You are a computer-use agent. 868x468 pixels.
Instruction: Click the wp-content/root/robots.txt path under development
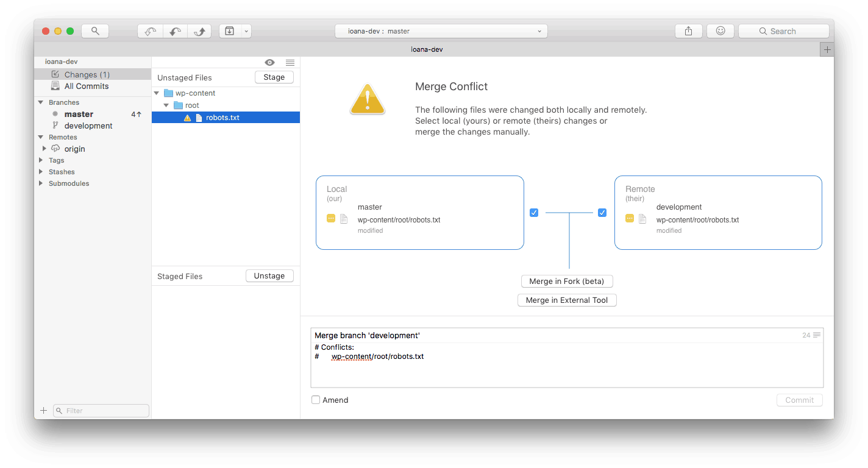click(698, 220)
